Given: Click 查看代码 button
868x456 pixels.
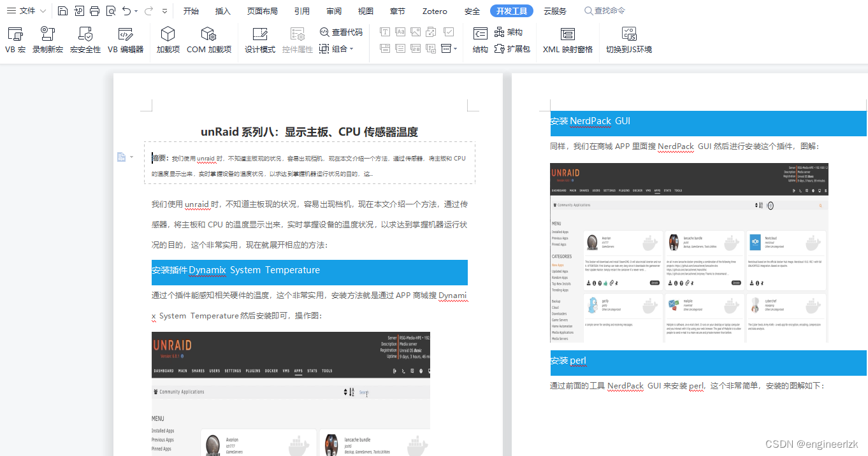Looking at the screenshot, I should pyautogui.click(x=341, y=32).
